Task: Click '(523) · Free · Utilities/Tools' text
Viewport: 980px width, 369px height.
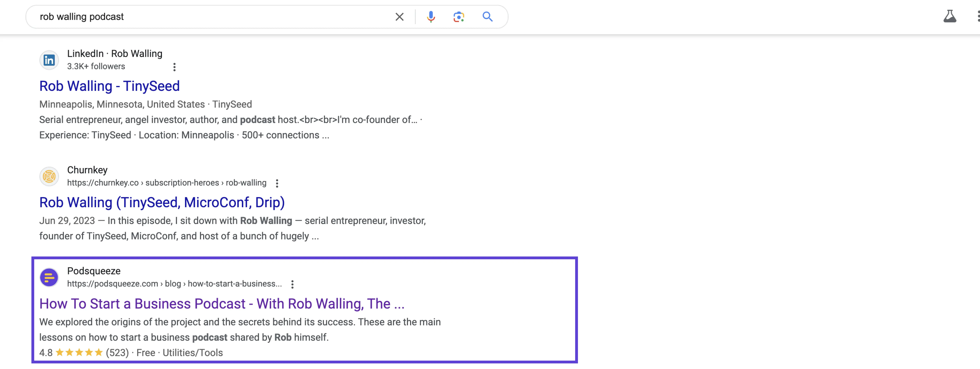Action: click(x=164, y=353)
